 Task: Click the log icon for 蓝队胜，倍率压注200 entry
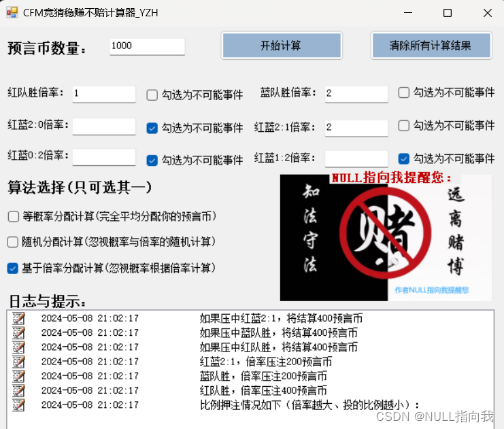click(18, 376)
